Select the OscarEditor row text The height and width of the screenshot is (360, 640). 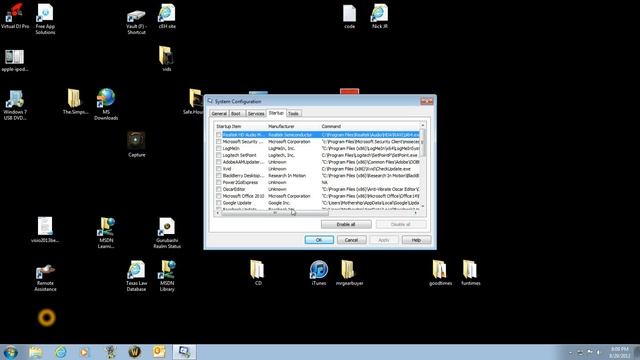pos(234,189)
